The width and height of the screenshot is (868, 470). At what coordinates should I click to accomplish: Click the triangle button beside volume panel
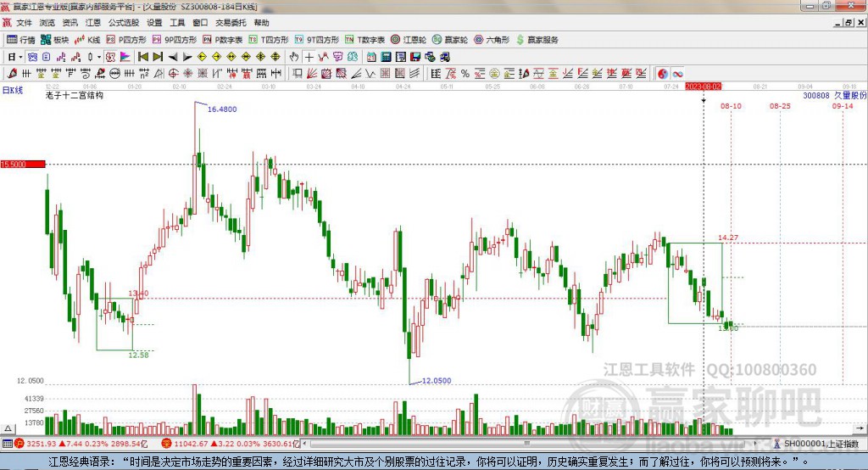(8, 428)
